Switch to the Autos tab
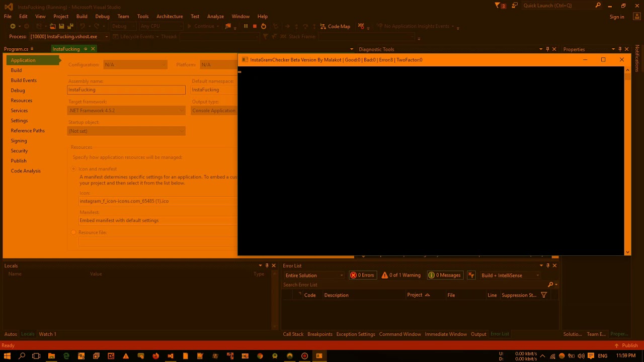 11,334
